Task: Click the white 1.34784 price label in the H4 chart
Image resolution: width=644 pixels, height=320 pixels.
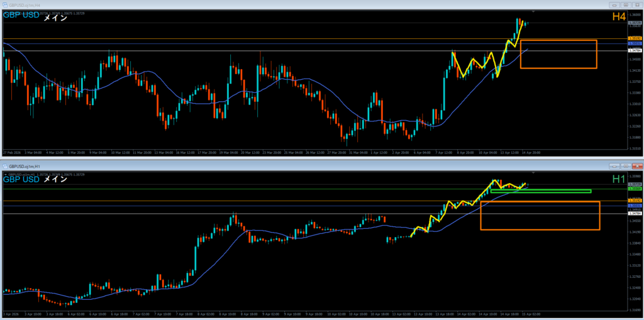Action: 635,50
